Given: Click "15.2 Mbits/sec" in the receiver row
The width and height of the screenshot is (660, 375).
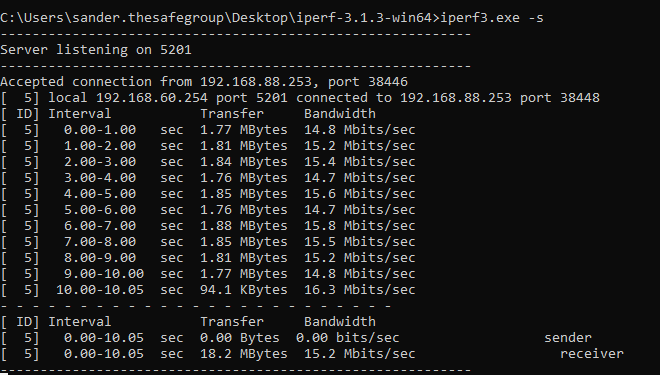Looking at the screenshot, I should pyautogui.click(x=360, y=354).
